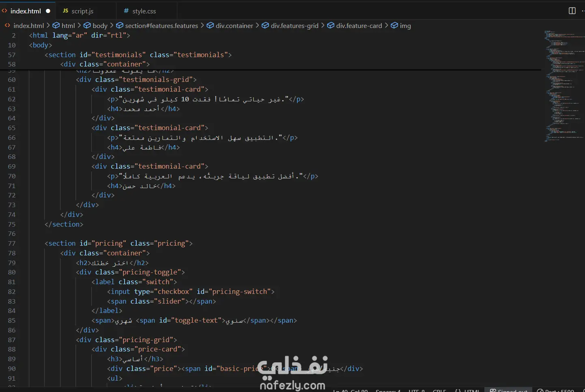Click the h3 heading on line 89

[x=135, y=359]
